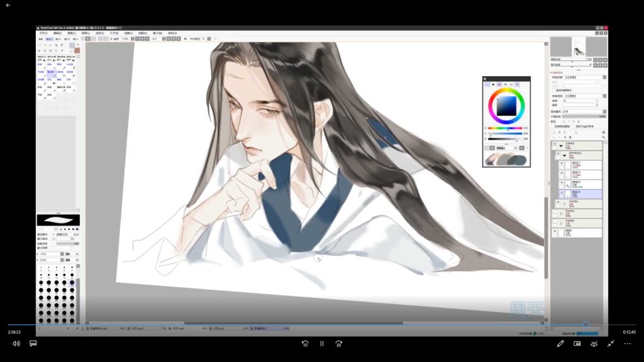Exit full screen mode
644x362 pixels.
click(x=611, y=344)
